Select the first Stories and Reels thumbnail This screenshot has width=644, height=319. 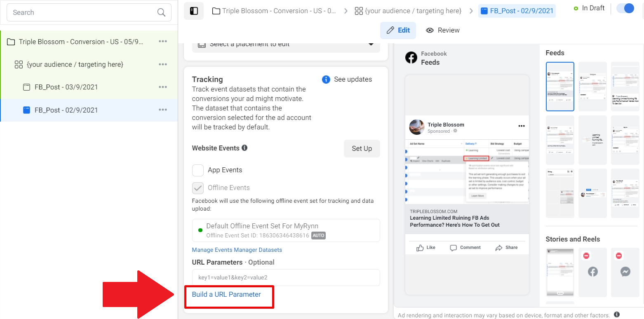coord(560,272)
